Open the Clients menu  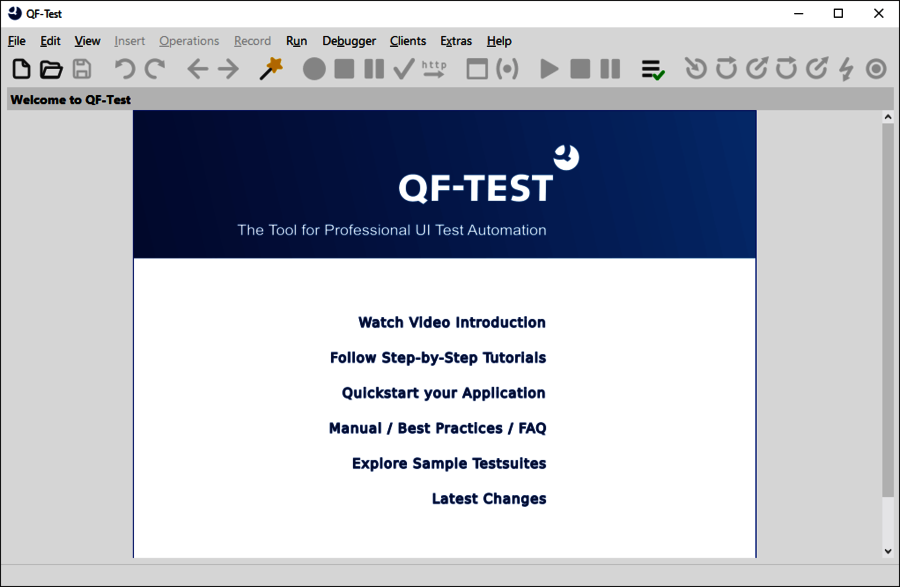(x=408, y=41)
